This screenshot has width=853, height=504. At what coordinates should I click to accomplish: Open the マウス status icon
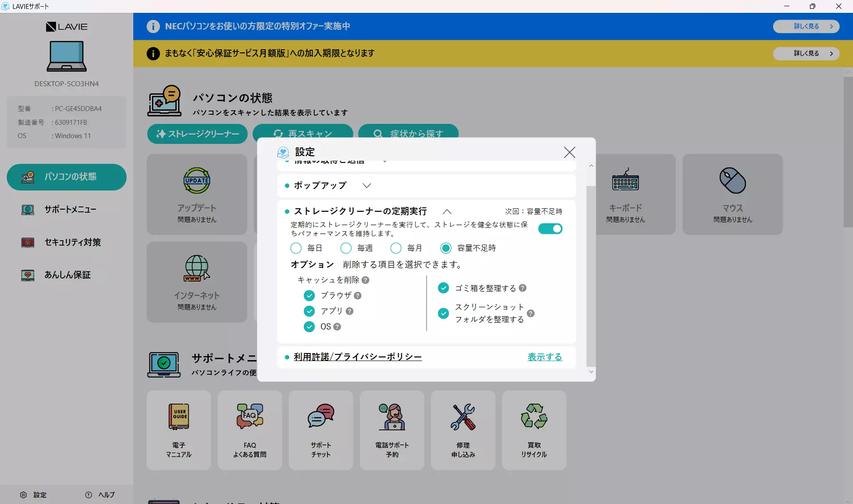coord(733,180)
